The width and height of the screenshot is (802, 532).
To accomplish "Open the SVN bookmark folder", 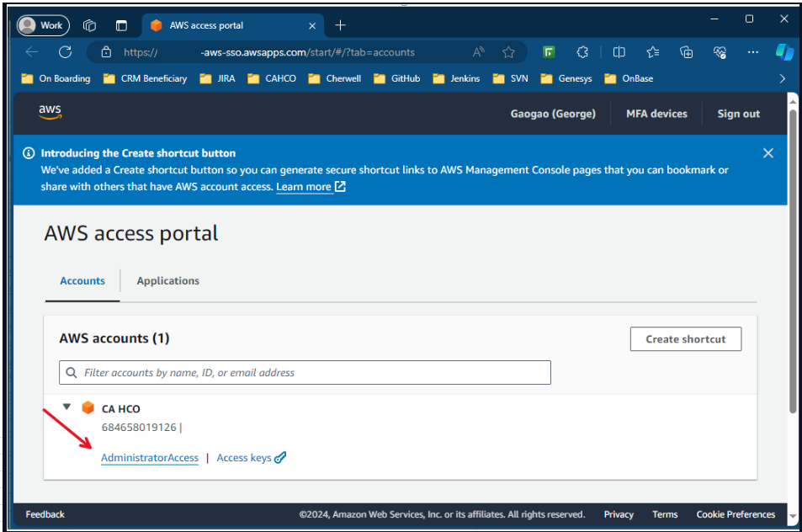I will (x=511, y=78).
